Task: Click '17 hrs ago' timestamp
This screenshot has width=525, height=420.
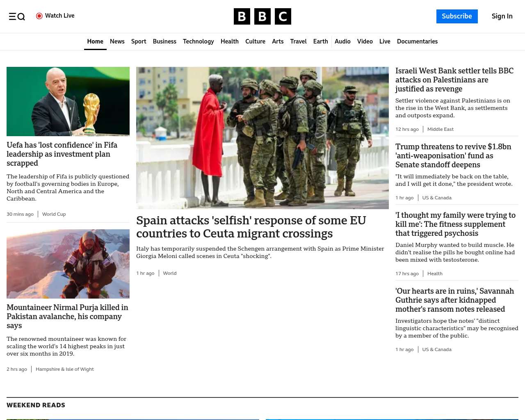Action: (x=407, y=274)
